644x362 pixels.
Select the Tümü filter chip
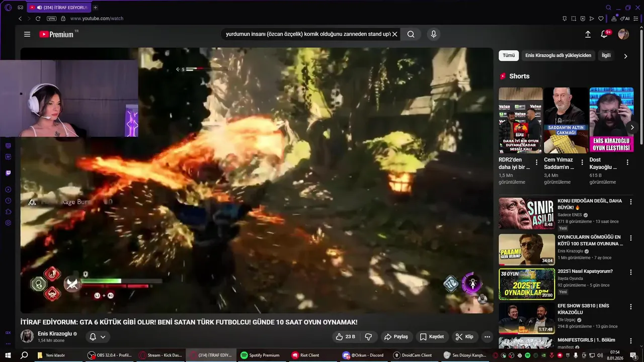tap(509, 55)
